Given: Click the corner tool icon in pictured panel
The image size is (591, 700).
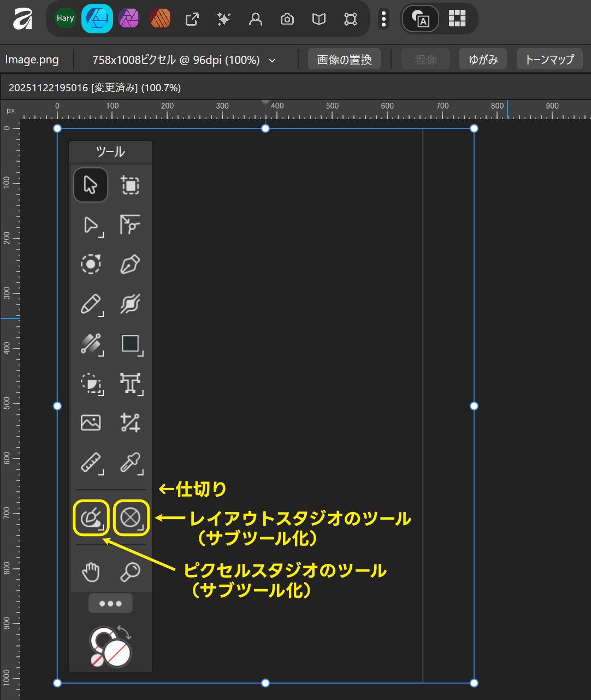Looking at the screenshot, I should tap(130, 225).
